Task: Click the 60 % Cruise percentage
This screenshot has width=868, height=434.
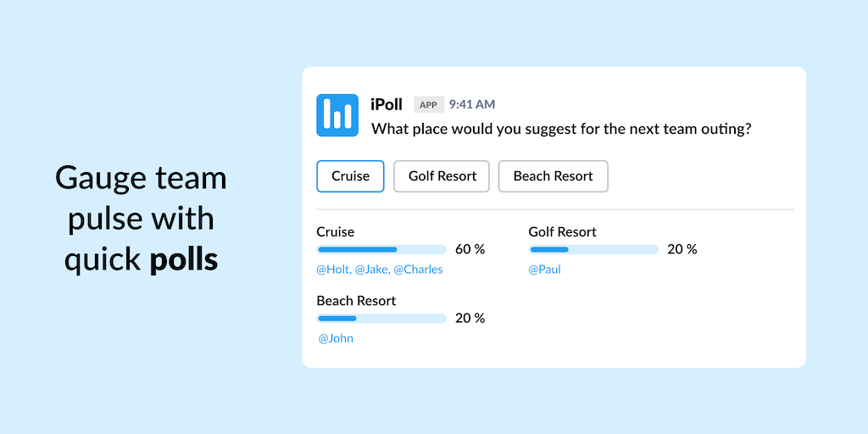Action: pyautogui.click(x=470, y=249)
